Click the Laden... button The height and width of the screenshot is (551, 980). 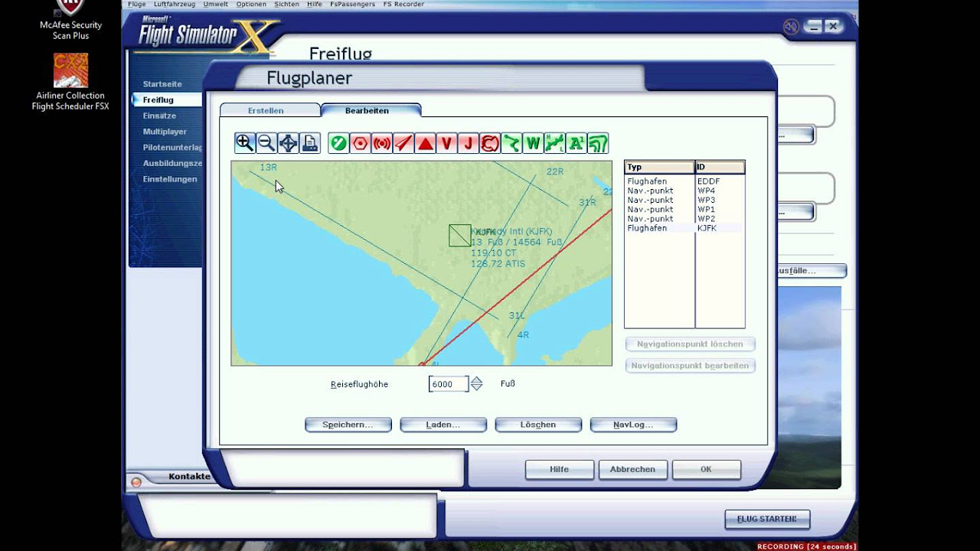coord(443,425)
